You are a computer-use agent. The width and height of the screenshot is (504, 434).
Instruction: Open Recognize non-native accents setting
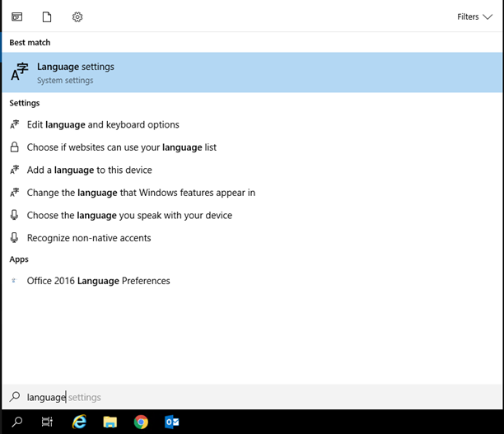point(89,238)
